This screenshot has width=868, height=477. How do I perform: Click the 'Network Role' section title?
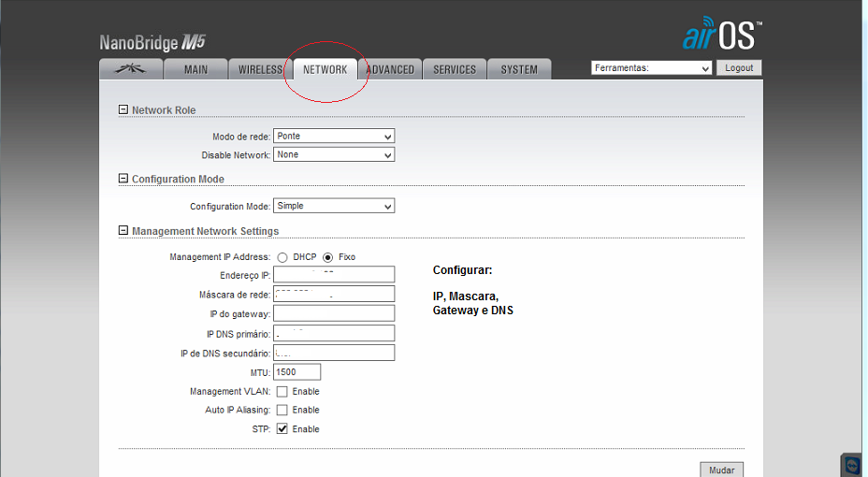164,110
